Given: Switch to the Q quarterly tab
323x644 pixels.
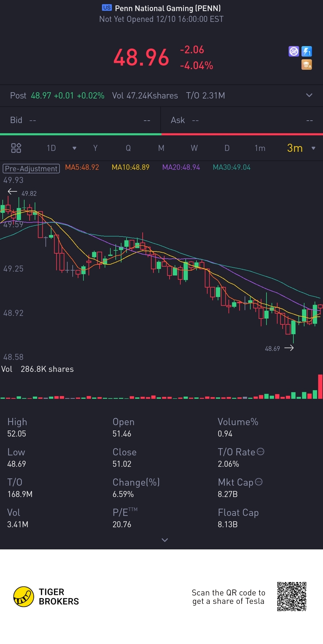Looking at the screenshot, I should [x=128, y=148].
